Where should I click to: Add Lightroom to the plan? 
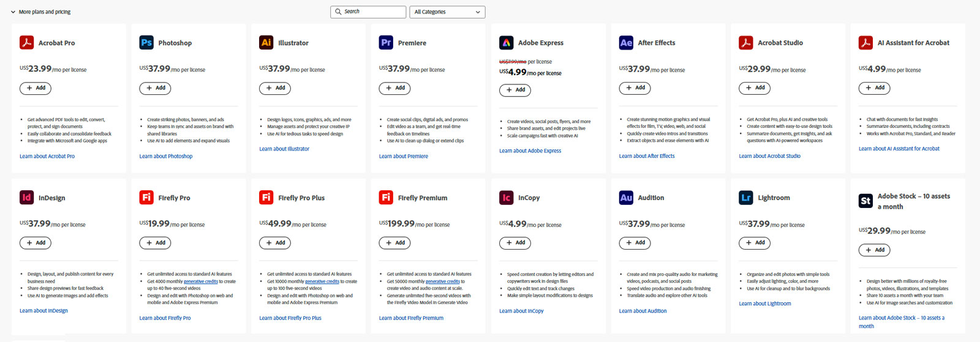click(x=755, y=243)
